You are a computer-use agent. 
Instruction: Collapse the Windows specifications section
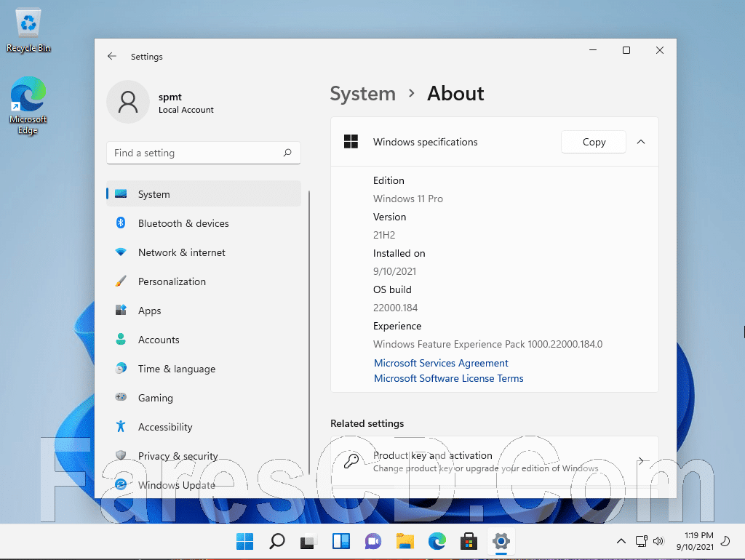coord(641,142)
